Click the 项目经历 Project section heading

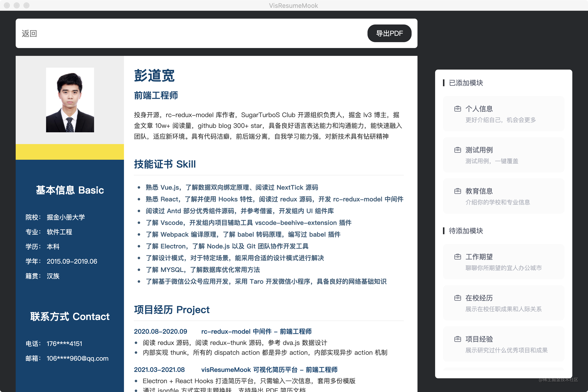coord(171,310)
